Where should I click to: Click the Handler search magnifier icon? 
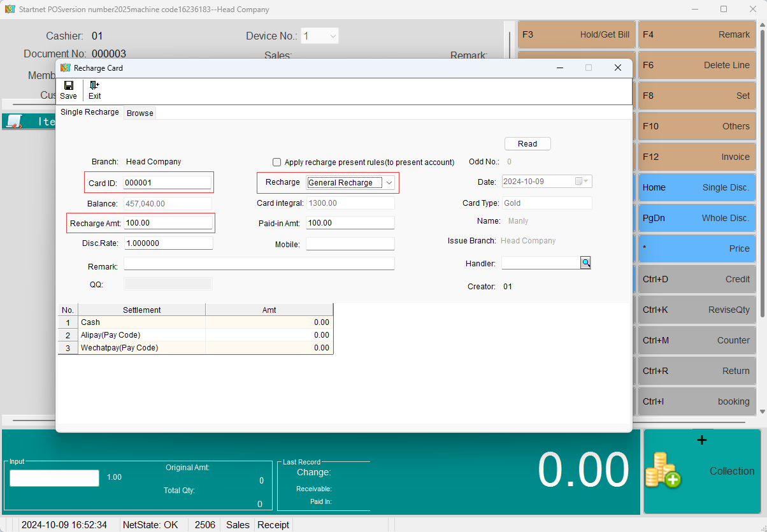[585, 262]
